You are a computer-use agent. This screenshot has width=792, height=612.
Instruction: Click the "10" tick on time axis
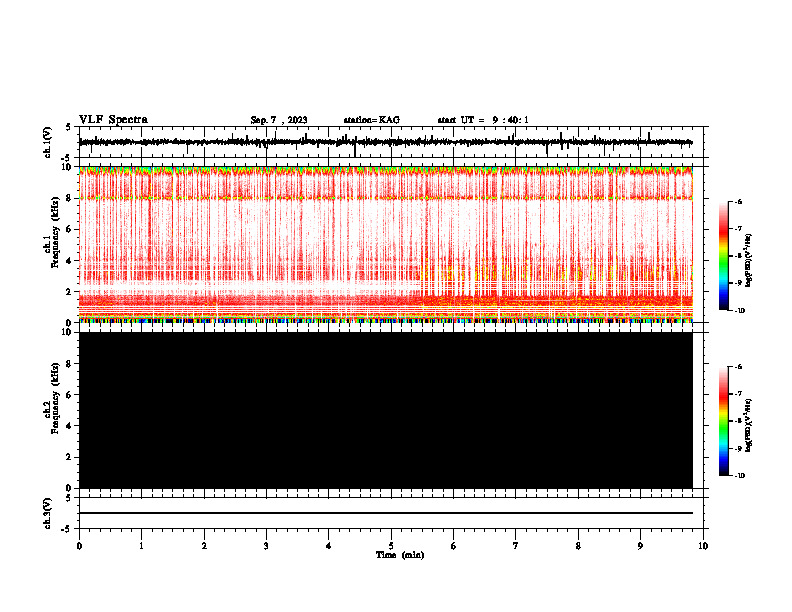click(x=703, y=546)
